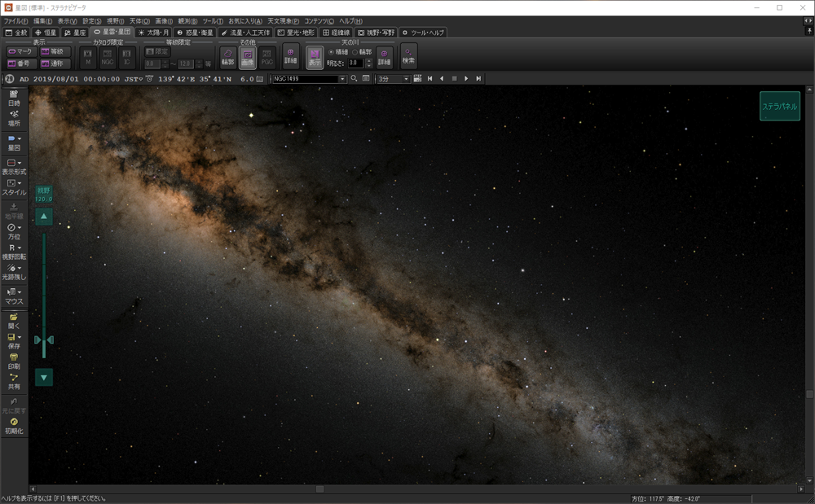This screenshot has width=815, height=504.
Task: Click the 視野 zoom slider handle
Action: click(44, 340)
